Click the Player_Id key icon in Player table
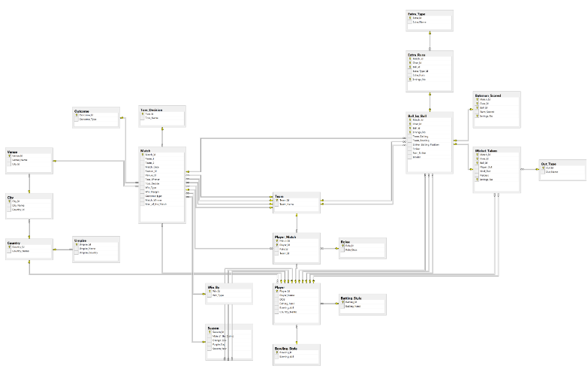This screenshot has height=372, width=588. click(x=277, y=292)
